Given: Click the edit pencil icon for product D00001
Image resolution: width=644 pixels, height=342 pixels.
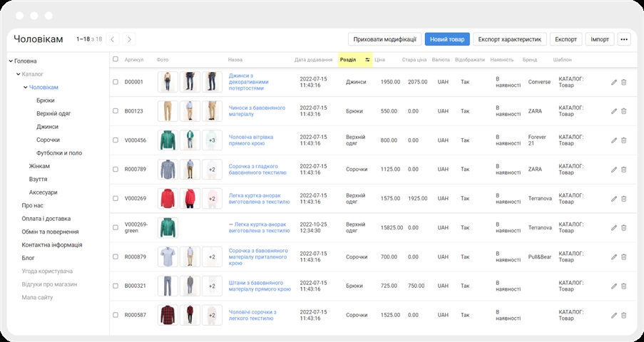Looking at the screenshot, I should 614,82.
